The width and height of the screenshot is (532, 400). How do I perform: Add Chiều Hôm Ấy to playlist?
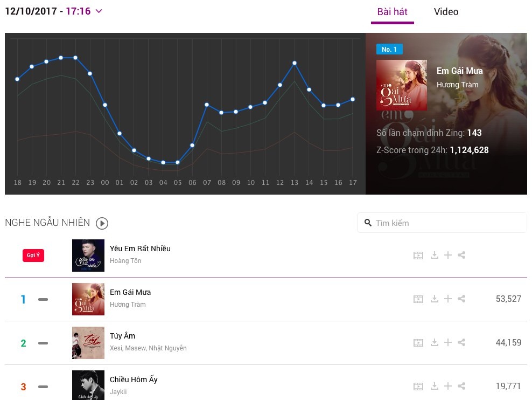click(448, 386)
